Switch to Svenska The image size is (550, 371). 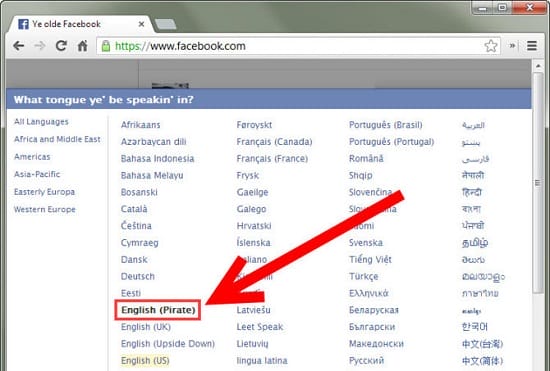point(366,243)
